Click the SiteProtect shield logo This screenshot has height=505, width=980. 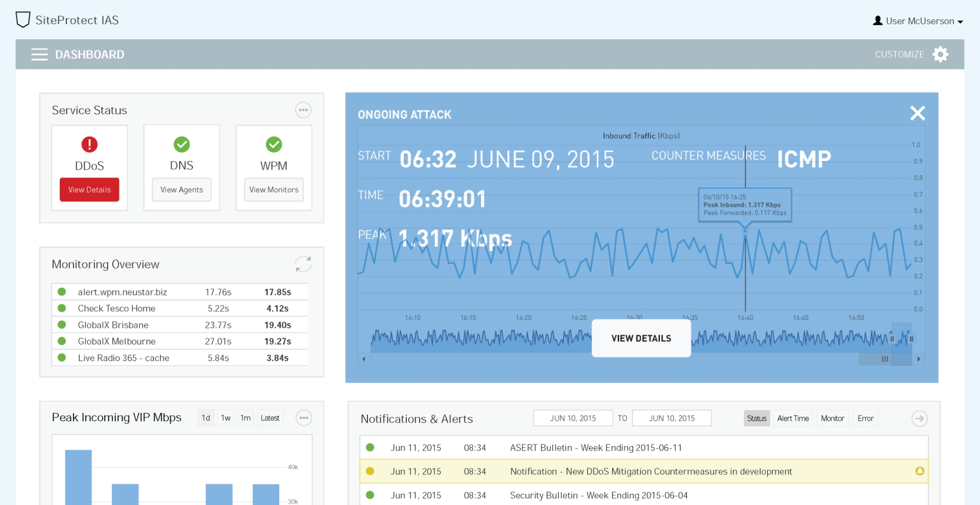(x=23, y=20)
